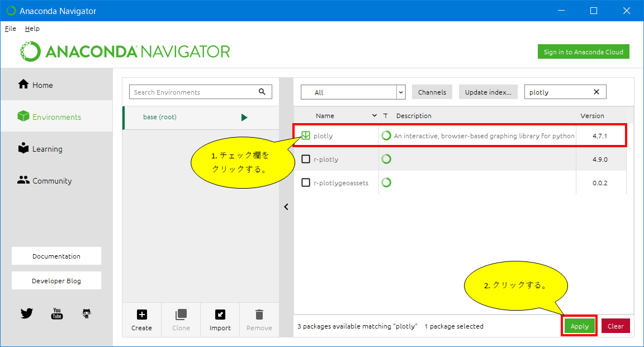Image resolution: width=644 pixels, height=347 pixels.
Task: Click the "1 package selected" status text
Action: tap(454, 326)
